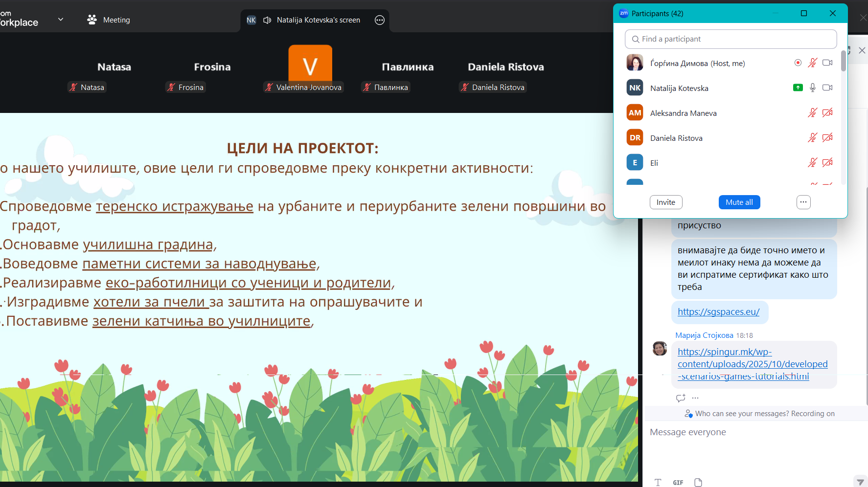Open more options next to Mute all
This screenshot has height=487, width=868.
[x=803, y=202]
